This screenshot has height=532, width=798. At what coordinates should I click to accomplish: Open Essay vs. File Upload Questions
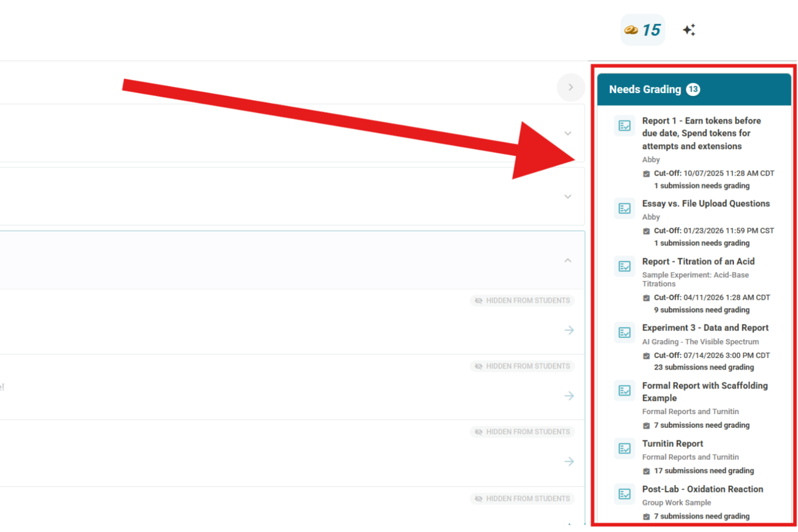point(706,203)
